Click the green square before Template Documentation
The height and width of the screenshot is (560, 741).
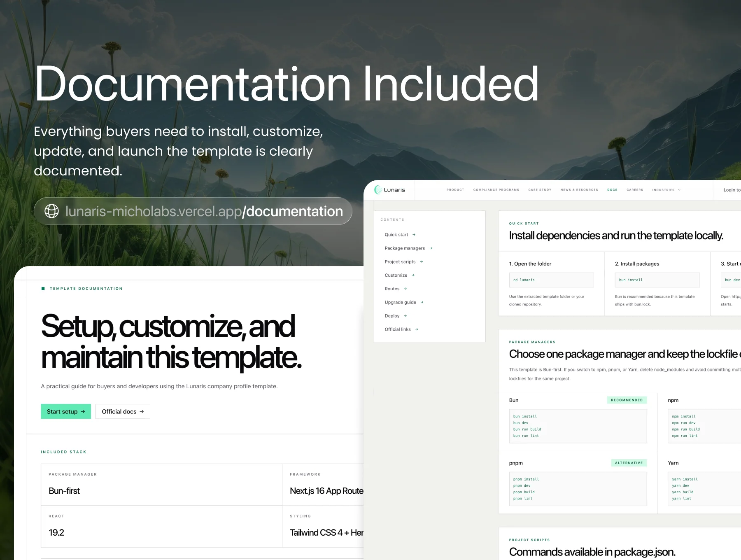[x=43, y=289]
